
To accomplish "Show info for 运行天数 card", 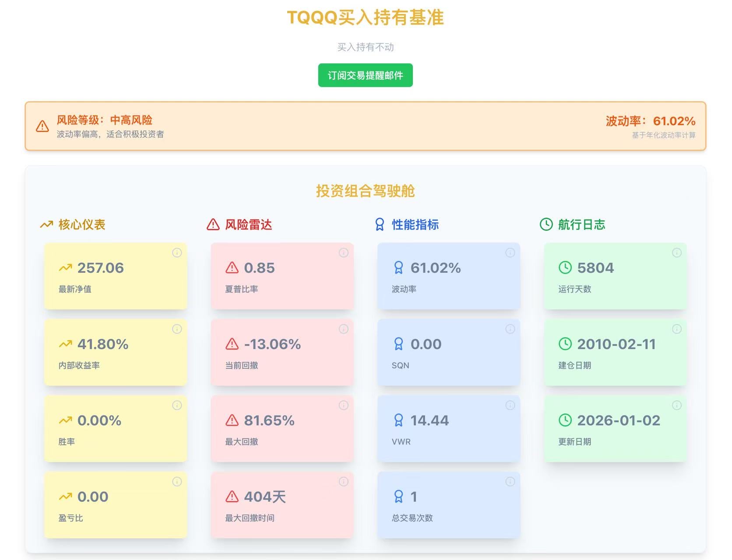I will click(x=677, y=253).
